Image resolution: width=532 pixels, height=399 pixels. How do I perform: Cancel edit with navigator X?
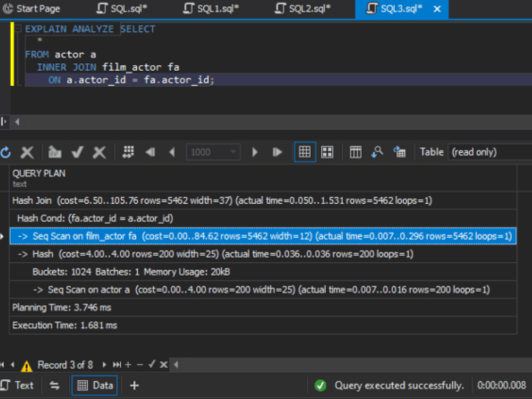pyautogui.click(x=163, y=365)
